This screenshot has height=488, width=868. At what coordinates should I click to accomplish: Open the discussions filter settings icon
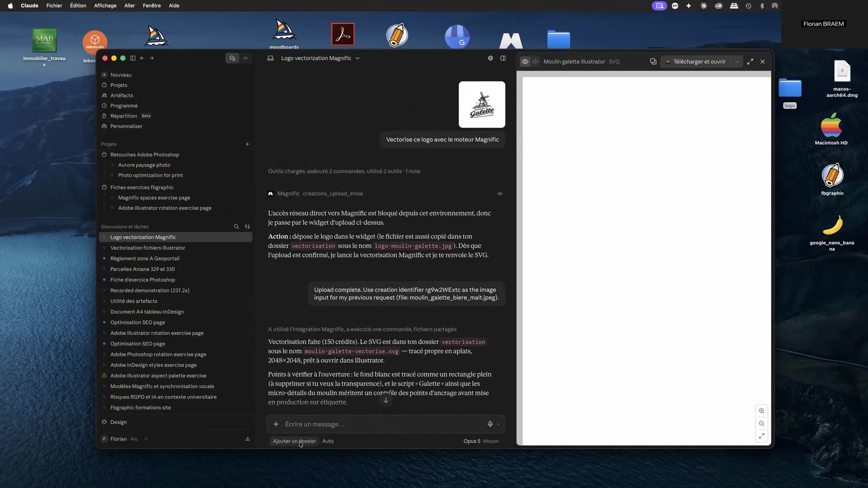click(247, 227)
